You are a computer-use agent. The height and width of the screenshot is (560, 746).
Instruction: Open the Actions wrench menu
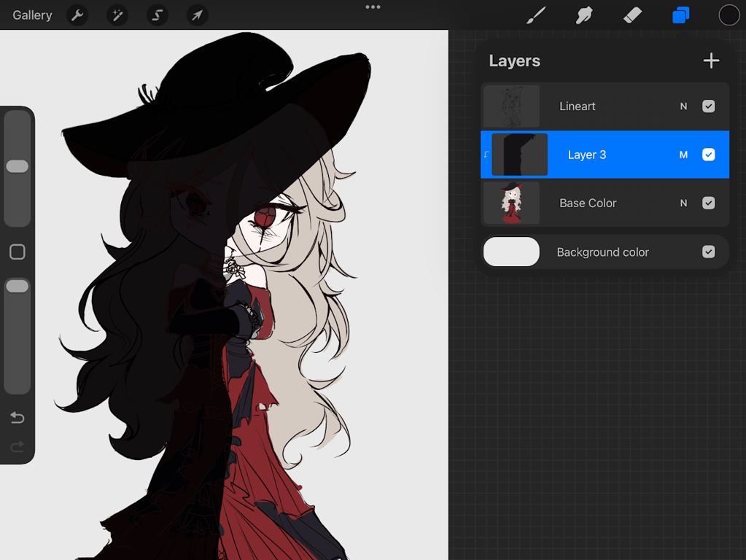click(x=77, y=15)
